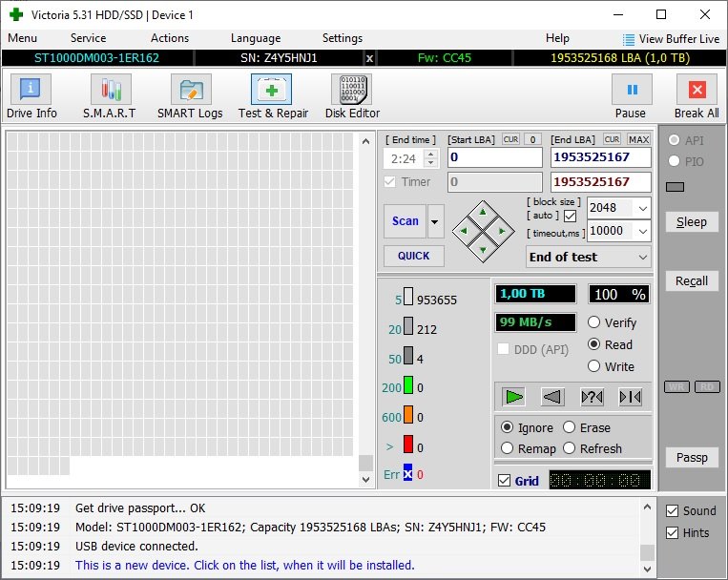Screen dimensions: 728x580
Task: Select the Verify test mode
Action: pos(594,322)
